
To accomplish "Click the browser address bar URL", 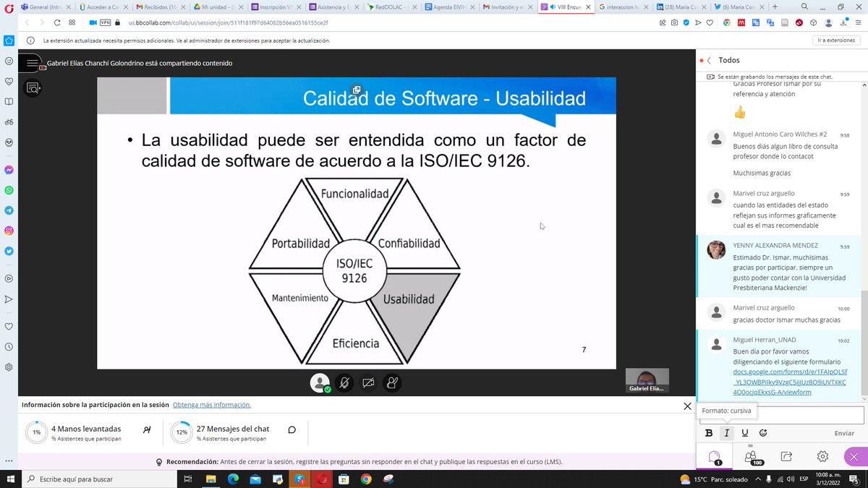I will (x=228, y=23).
